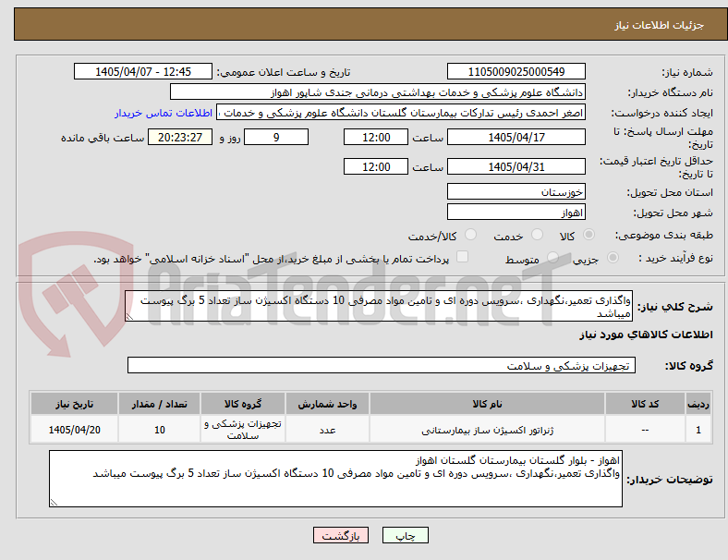Select the جزیی purchase type radio
Image resolution: width=728 pixels, height=560 pixels.
[613, 257]
